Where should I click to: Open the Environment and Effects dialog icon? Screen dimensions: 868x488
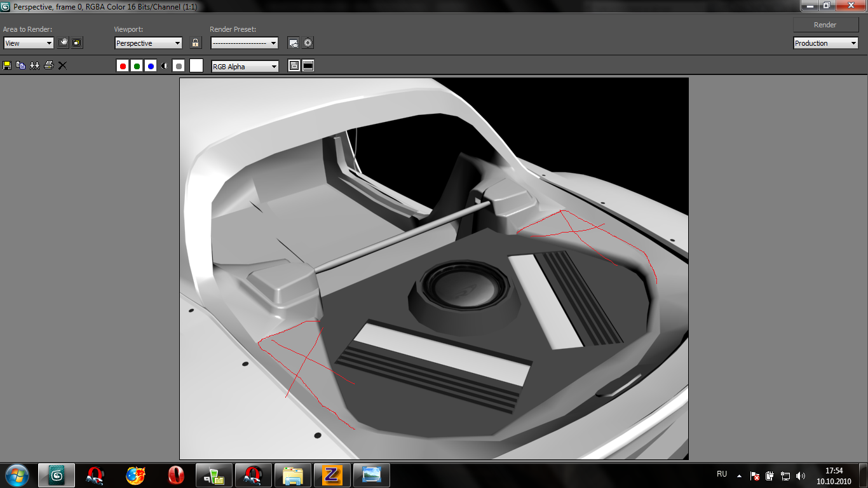point(308,43)
